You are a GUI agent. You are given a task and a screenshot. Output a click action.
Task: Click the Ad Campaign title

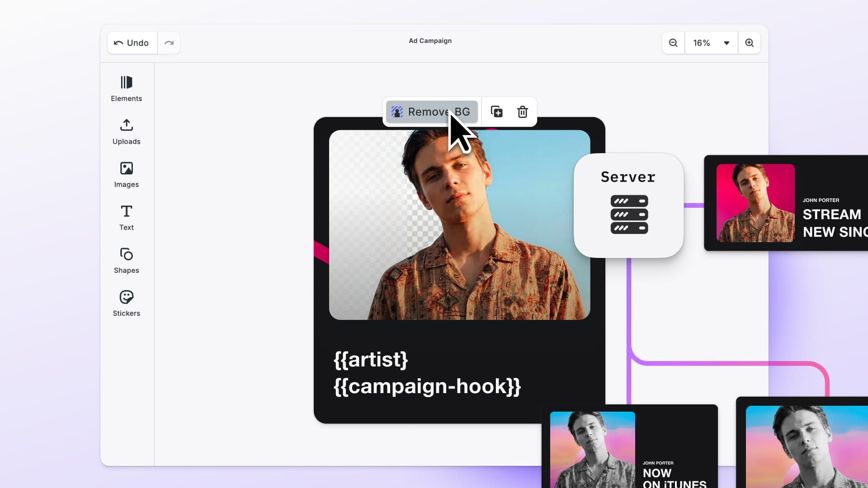pyautogui.click(x=430, y=41)
